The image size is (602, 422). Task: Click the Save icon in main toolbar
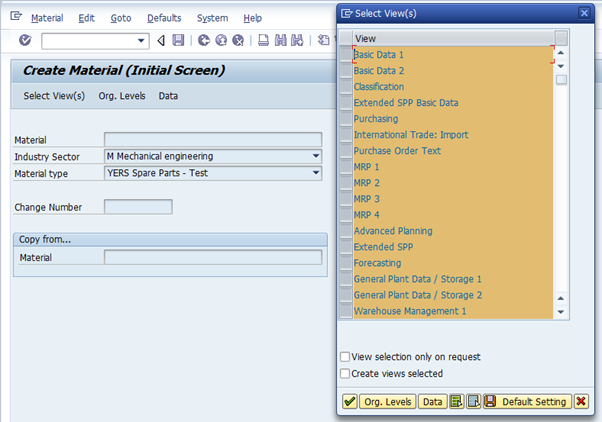tap(178, 41)
